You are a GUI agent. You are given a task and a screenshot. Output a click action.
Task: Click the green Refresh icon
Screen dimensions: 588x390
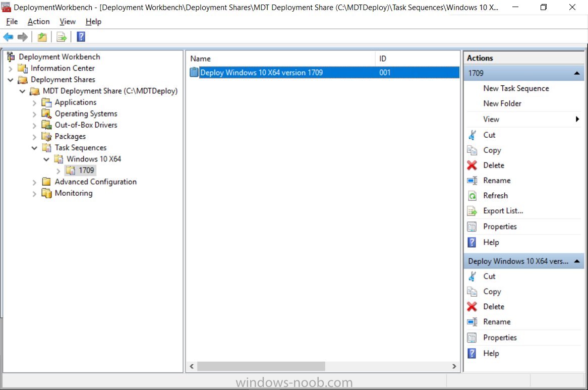(472, 196)
